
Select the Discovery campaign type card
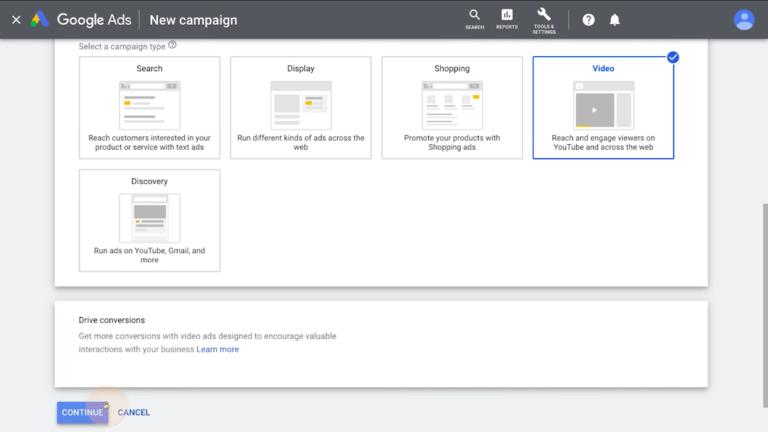pos(149,220)
